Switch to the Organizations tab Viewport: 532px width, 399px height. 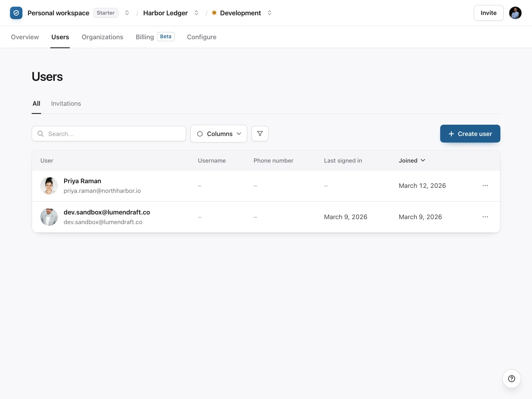coord(102,37)
